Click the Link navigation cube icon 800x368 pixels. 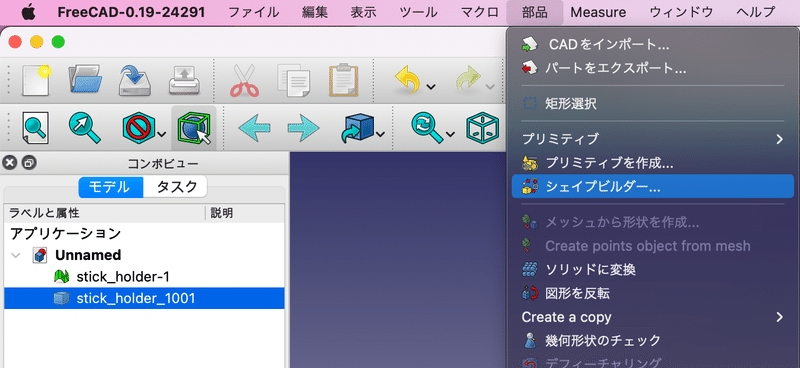(357, 128)
